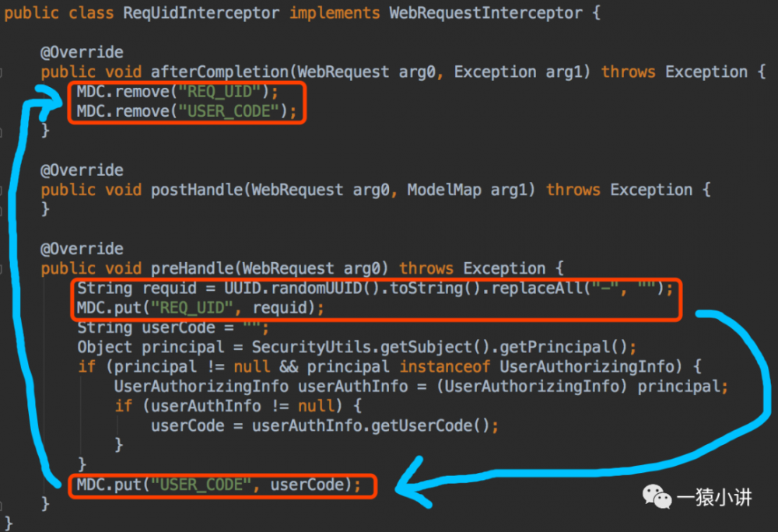Click @Override above the preHandle method
778x532 pixels.
(82, 248)
